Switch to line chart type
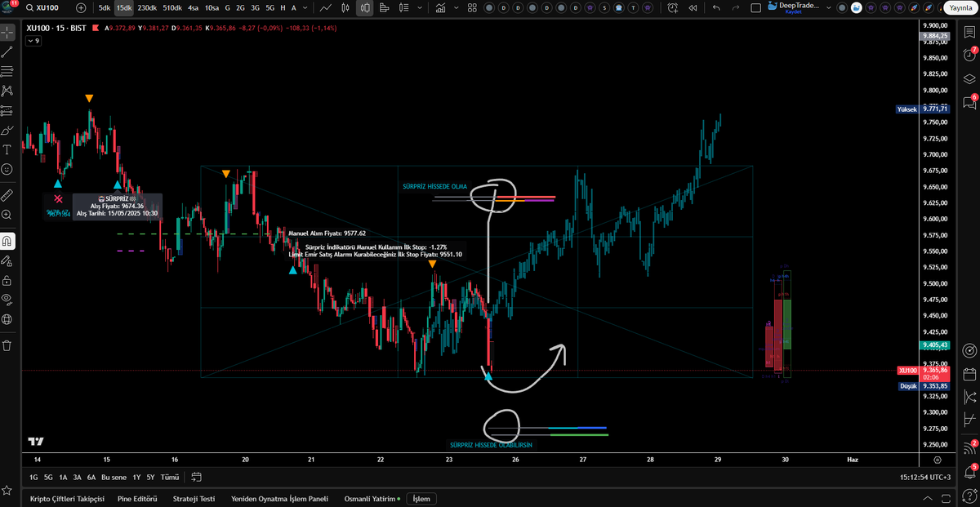Image resolution: width=980 pixels, height=507 pixels. pyautogui.click(x=326, y=7)
